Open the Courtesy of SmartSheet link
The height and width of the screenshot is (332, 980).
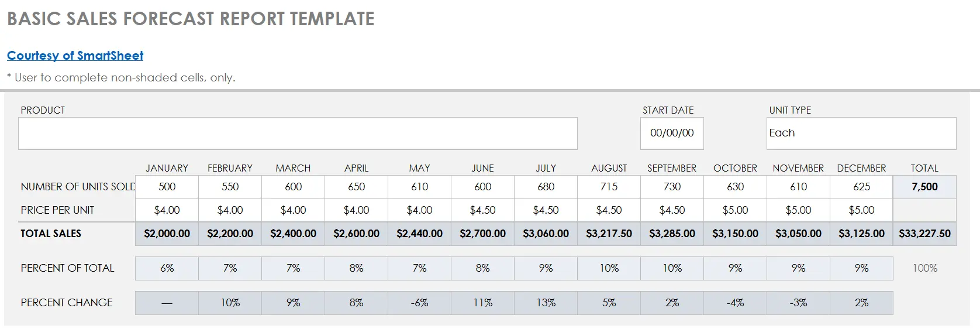coord(75,56)
